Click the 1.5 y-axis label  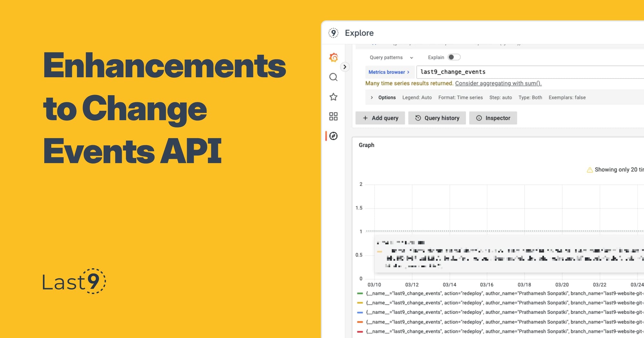[x=359, y=208]
